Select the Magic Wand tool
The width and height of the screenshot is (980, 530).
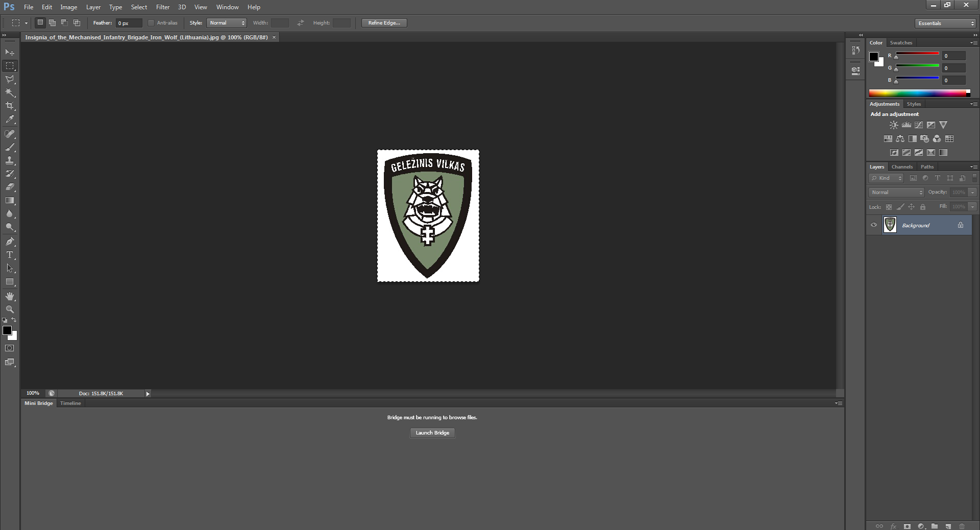(10, 92)
